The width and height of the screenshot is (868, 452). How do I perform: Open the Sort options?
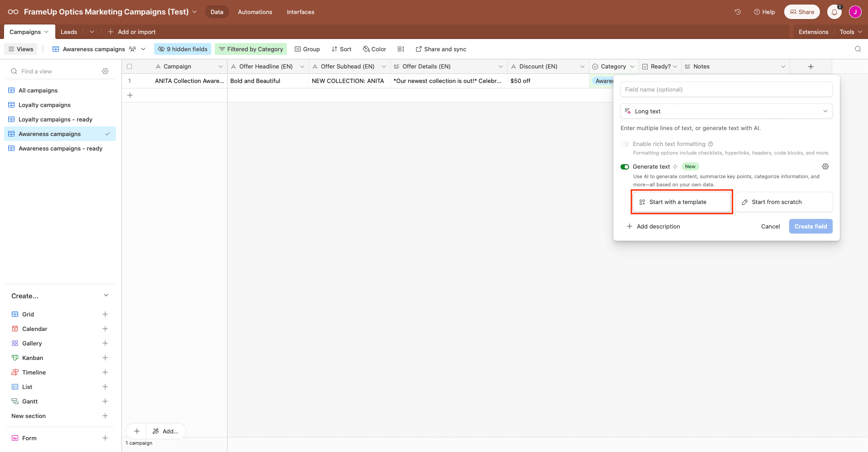pos(341,49)
